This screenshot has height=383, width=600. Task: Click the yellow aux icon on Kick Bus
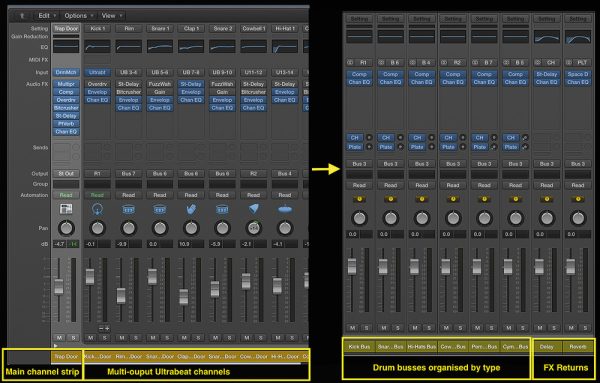coord(359,199)
